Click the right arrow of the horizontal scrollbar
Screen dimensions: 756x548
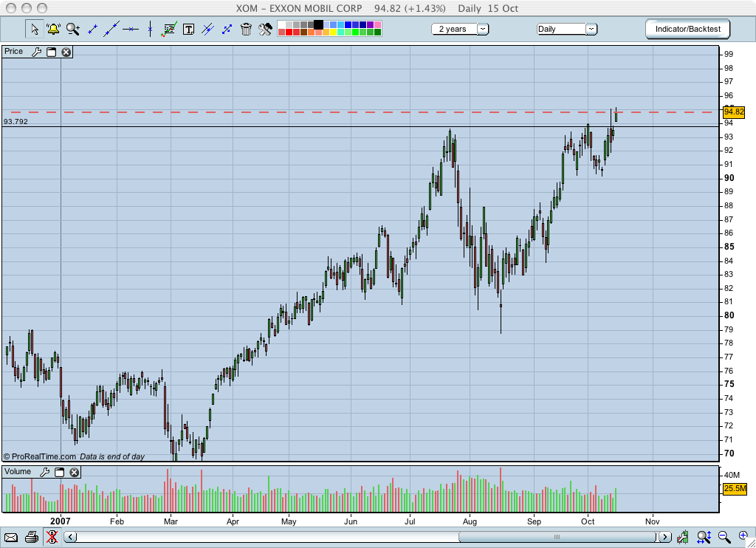[x=665, y=537]
